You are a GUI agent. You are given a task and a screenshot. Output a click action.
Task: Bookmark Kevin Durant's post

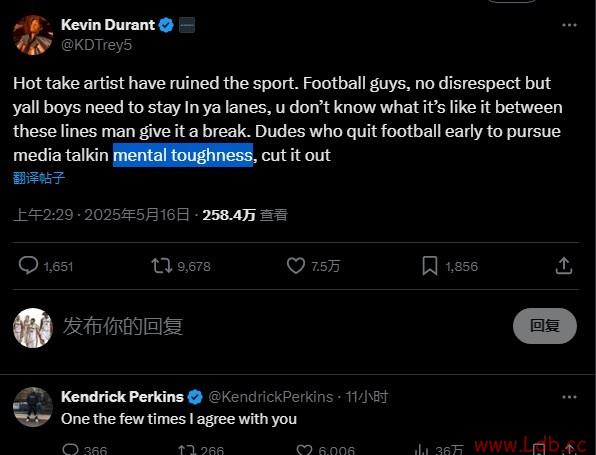[x=430, y=266]
